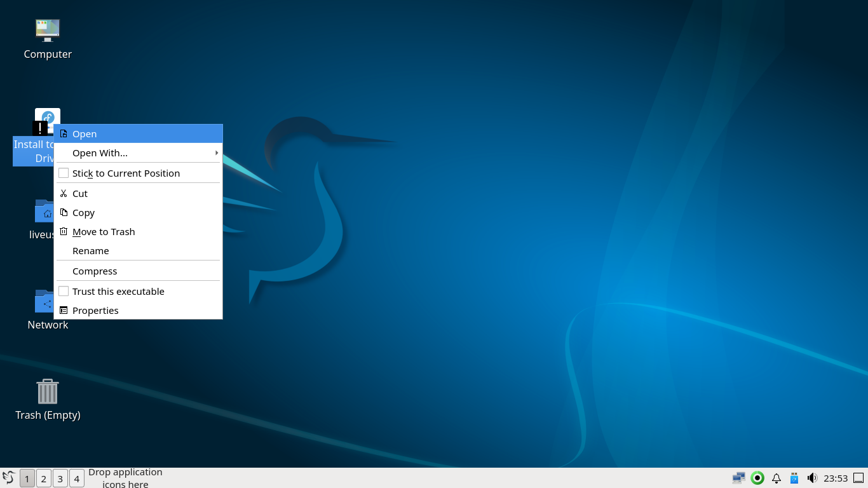Image resolution: width=868 pixels, height=488 pixels.
Task: Switch to workspace 2
Action: (44, 478)
